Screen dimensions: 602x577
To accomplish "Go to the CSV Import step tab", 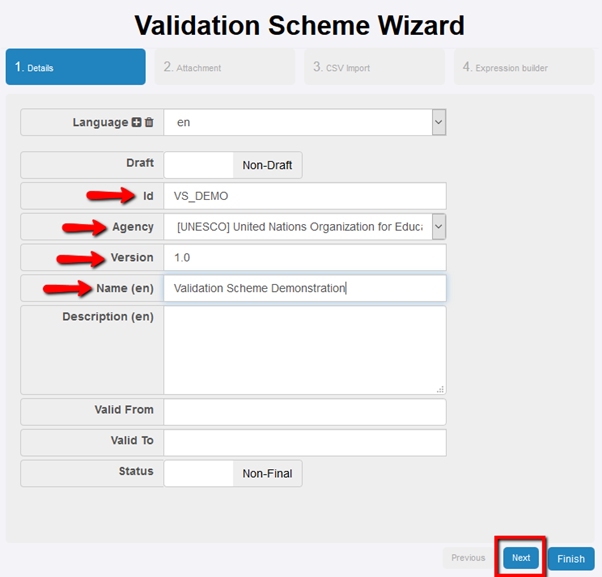I will tap(374, 67).
